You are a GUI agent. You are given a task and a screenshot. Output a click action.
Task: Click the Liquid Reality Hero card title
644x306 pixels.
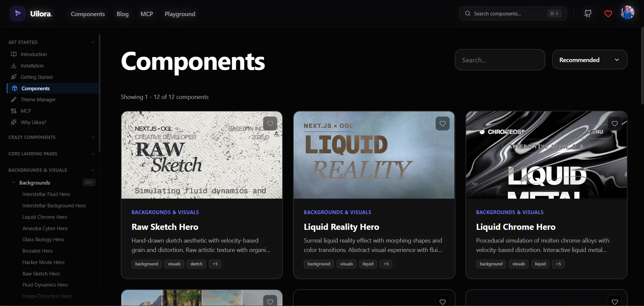(341, 227)
